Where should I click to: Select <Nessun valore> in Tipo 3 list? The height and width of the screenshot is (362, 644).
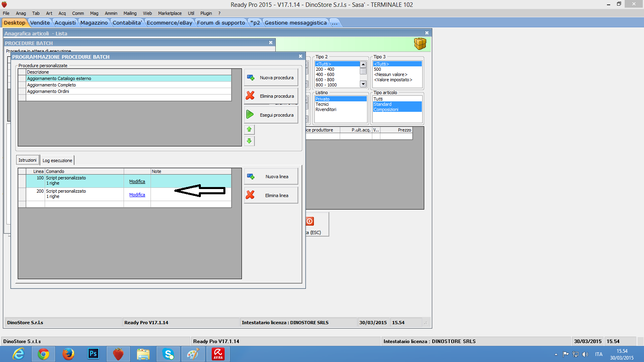[x=397, y=74]
